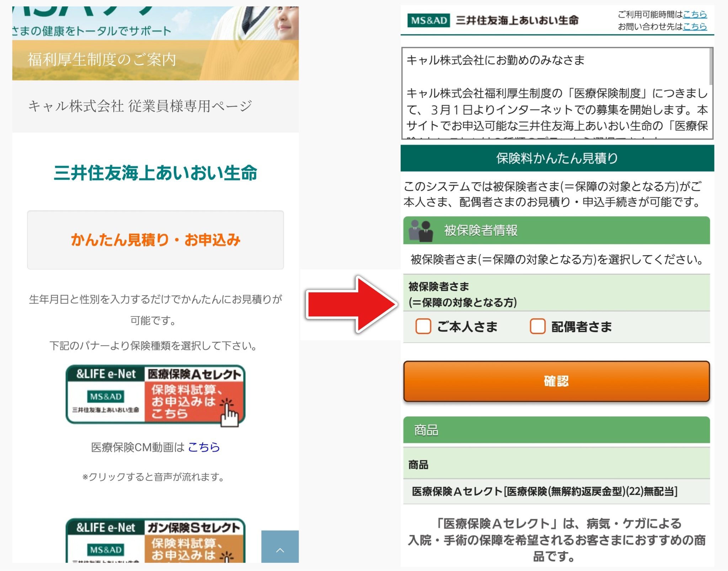Open the ガン保険Sセレクト banner

click(x=155, y=540)
